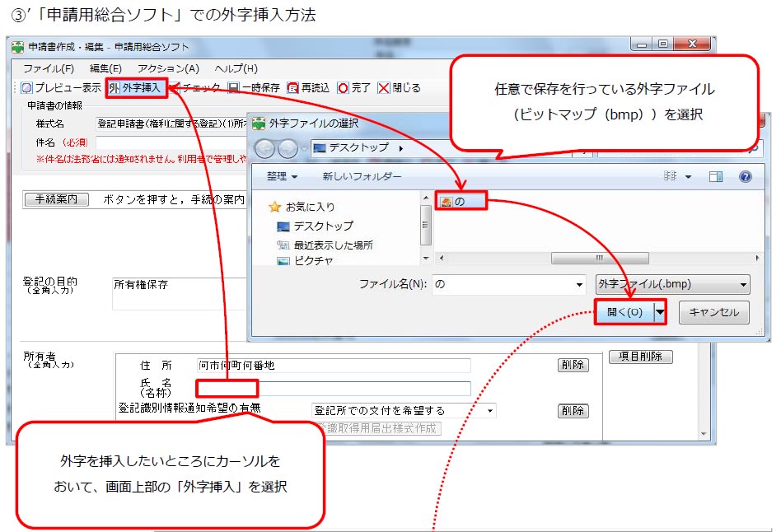Click the 手続案内 button
Viewport: 781px width, 532px height.
[x=56, y=200]
